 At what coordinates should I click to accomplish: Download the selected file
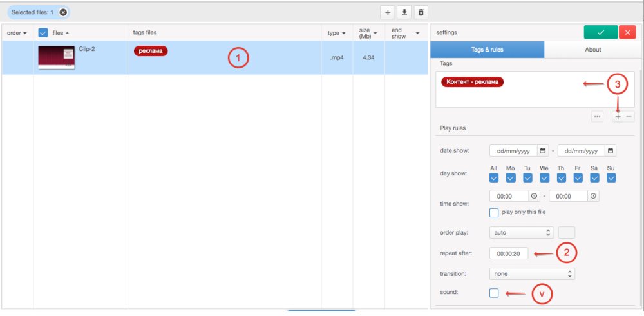pyautogui.click(x=404, y=12)
